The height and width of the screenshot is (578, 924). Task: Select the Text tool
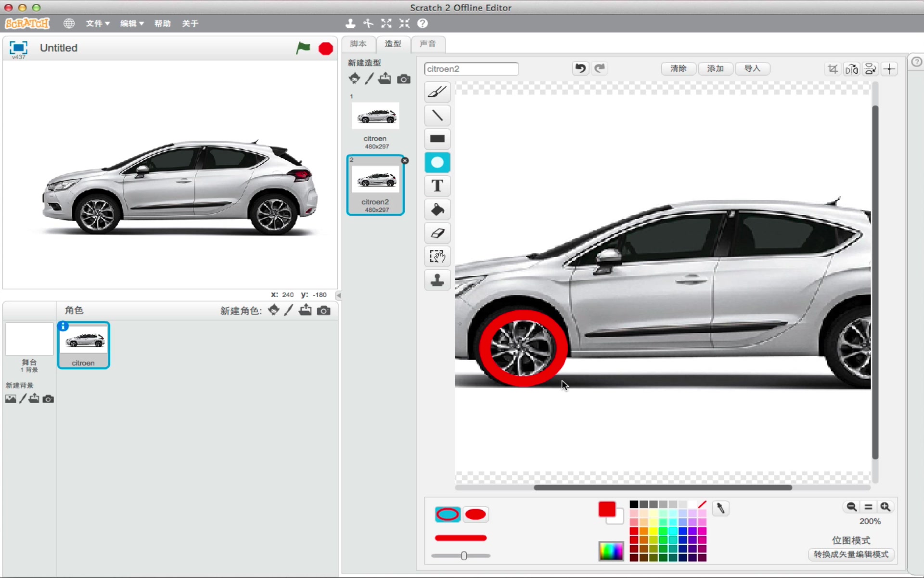(437, 185)
